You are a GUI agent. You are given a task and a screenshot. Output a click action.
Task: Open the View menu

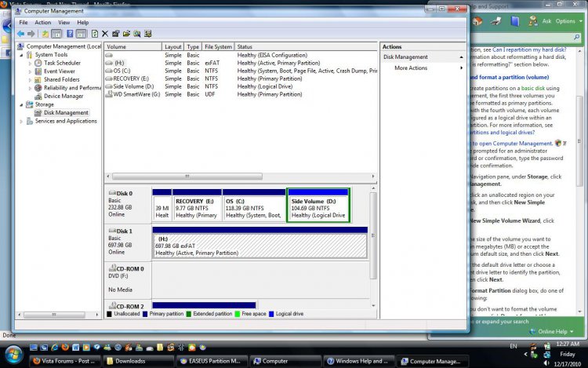(x=64, y=23)
